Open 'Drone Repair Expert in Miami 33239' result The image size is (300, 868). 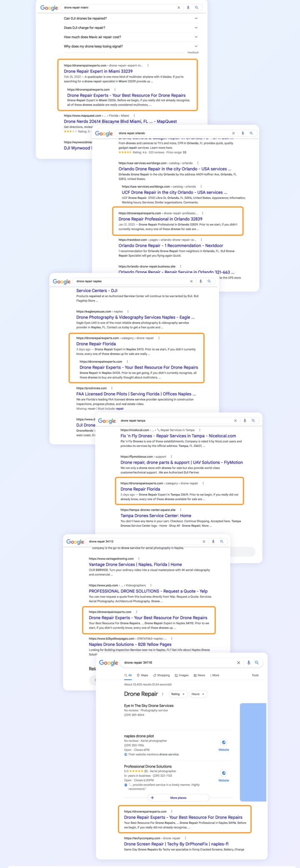point(98,71)
